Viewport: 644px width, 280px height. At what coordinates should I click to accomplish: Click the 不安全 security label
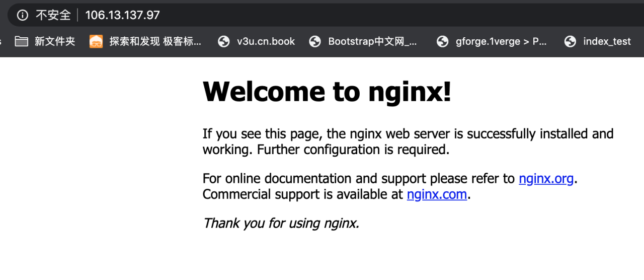coord(53,15)
